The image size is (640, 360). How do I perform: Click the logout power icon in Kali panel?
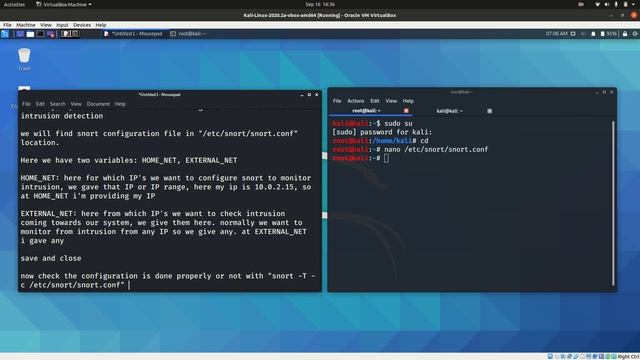coord(635,34)
